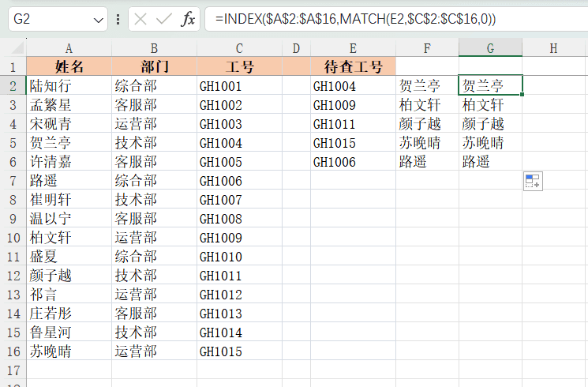The image size is (588, 387).
Task: Click the formula bar INDEX MATCH formula
Action: coord(355,19)
